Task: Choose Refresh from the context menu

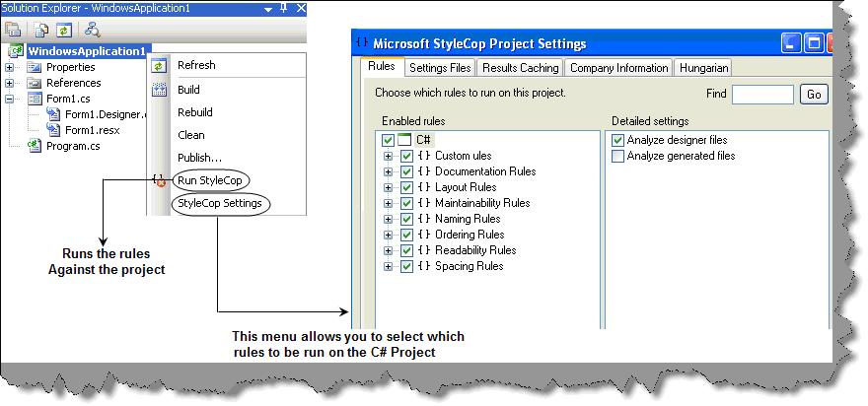Action: coord(196,65)
